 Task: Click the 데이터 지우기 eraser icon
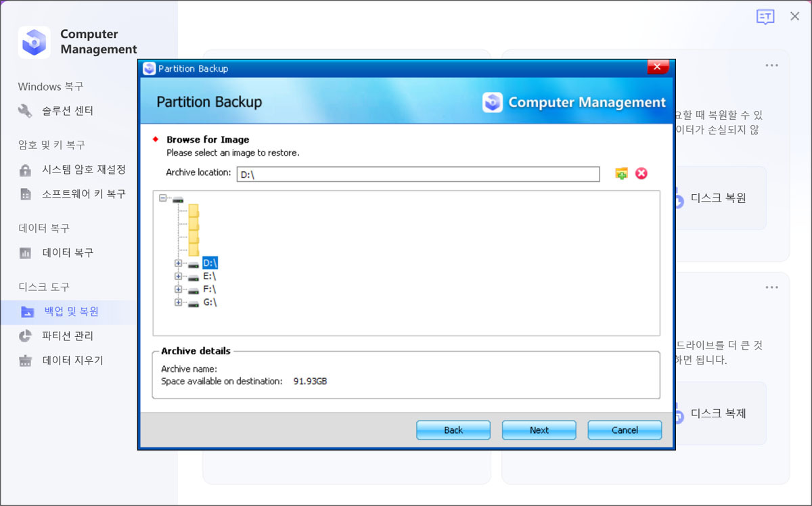point(26,361)
